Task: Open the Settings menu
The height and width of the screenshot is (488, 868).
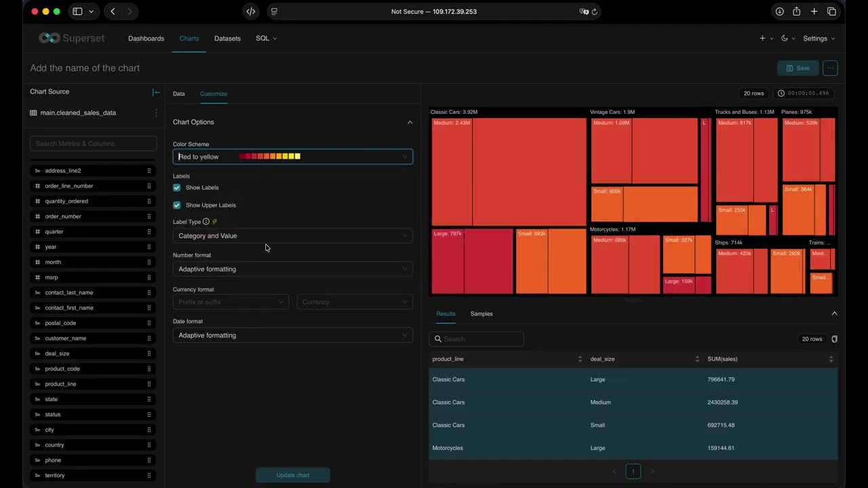Action: [x=819, y=39]
